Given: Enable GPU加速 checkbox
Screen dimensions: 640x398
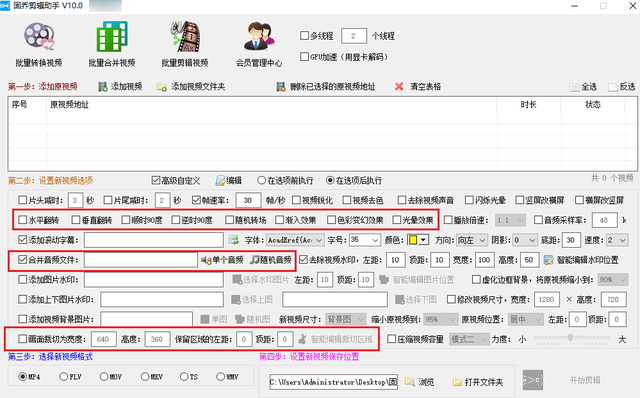Looking at the screenshot, I should click(x=304, y=56).
